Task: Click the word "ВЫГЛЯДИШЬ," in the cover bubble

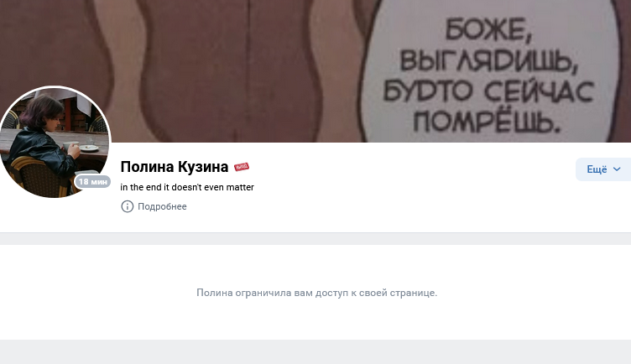Action: pos(488,60)
